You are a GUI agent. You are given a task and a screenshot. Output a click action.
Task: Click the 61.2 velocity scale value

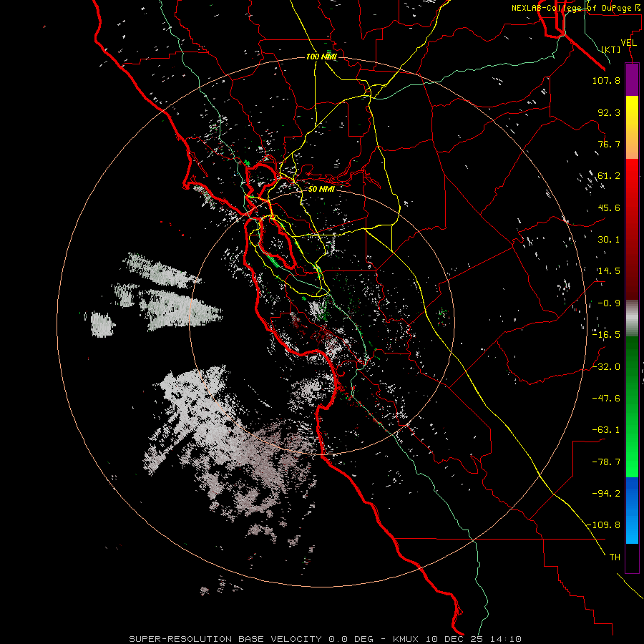pyautogui.click(x=609, y=176)
